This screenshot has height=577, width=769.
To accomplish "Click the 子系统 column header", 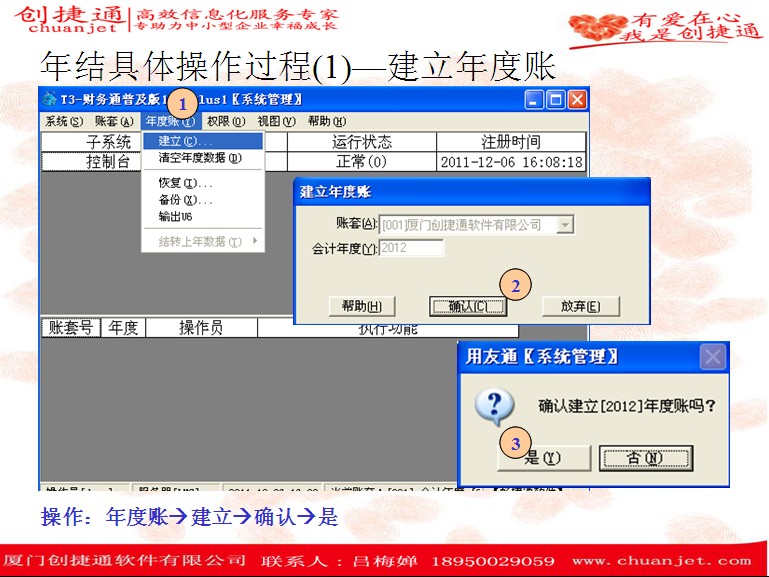I will (x=92, y=142).
